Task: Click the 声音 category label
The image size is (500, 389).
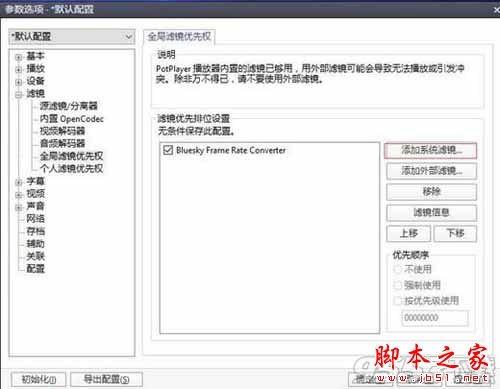Action: pos(35,206)
